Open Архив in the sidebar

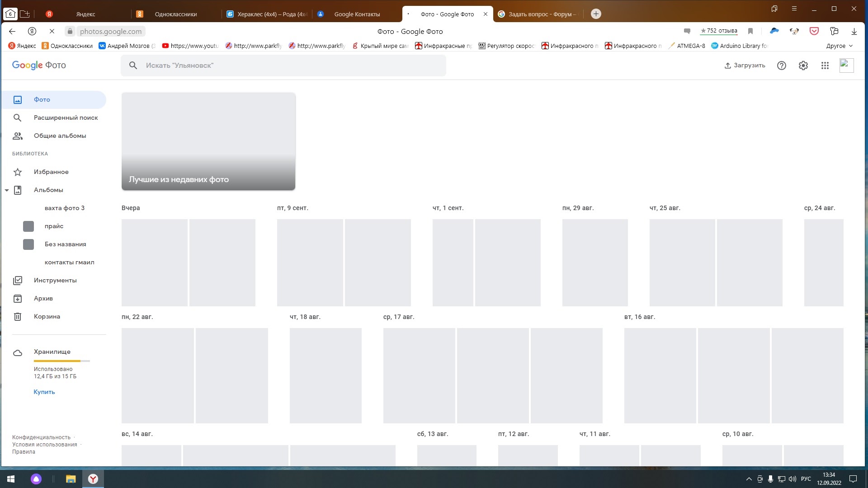[x=53, y=298]
